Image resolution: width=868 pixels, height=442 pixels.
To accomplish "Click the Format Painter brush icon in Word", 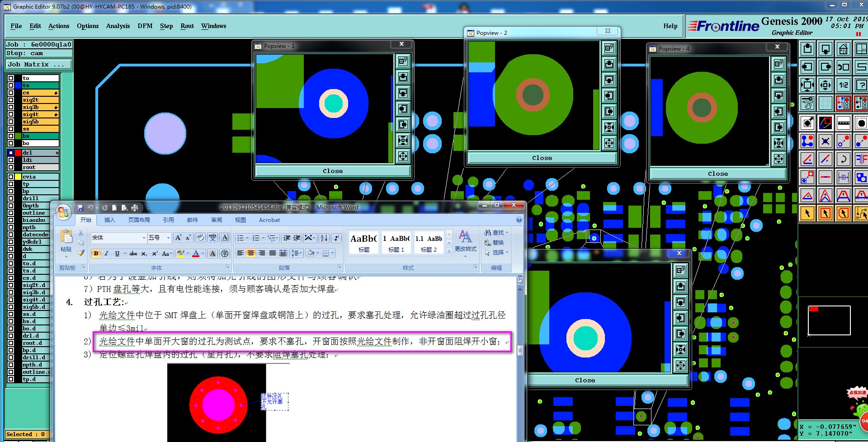I will [81, 253].
